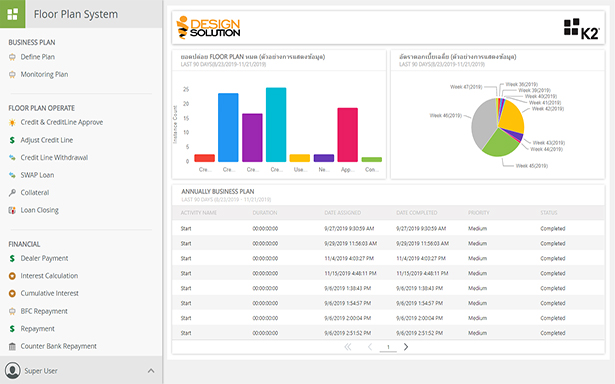Viewport: 615px width, 384px height.
Task: Go to the next table page arrow
Action: point(406,347)
